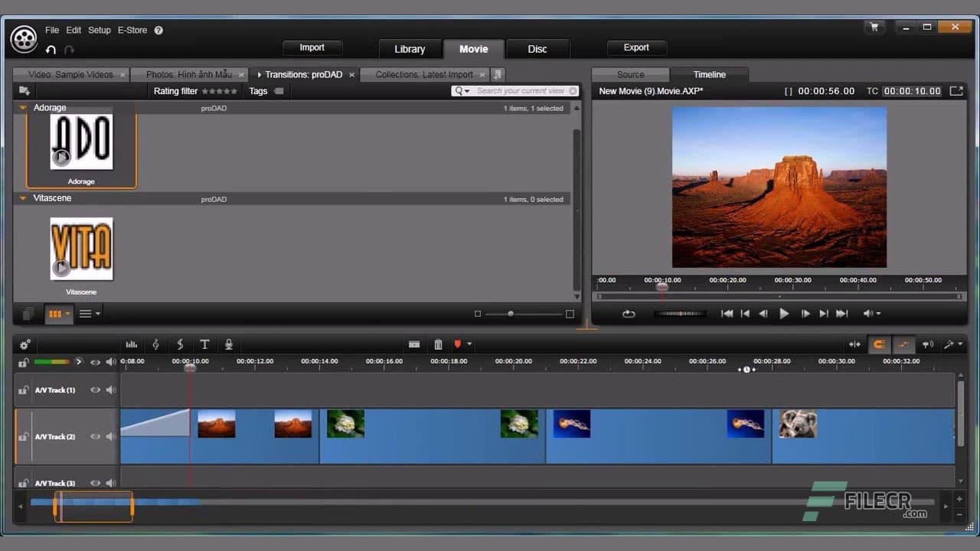The width and height of the screenshot is (980, 551).
Task: Select the Vitascene transition thumbnail
Action: point(81,249)
